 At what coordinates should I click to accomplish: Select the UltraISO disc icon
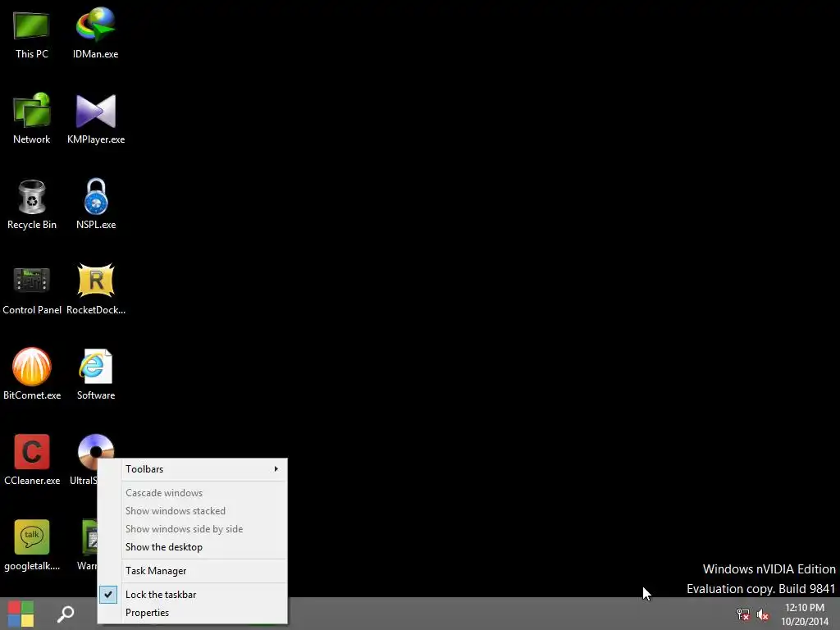[95, 452]
